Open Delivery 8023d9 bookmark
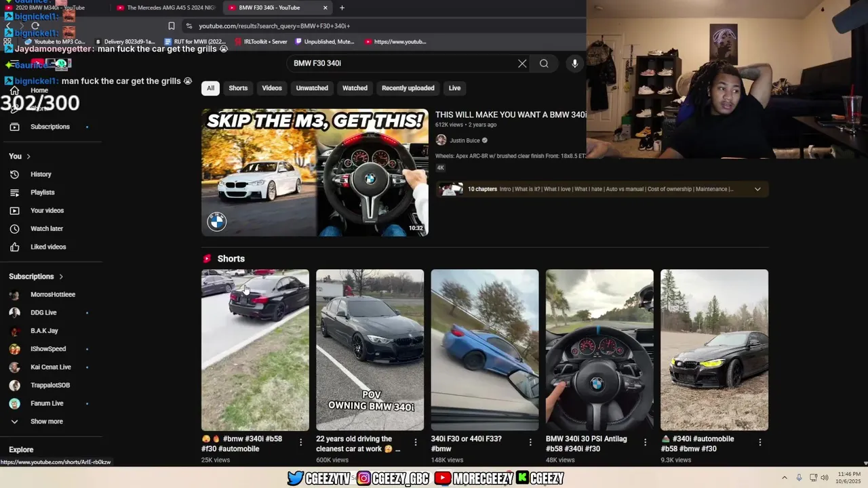 (124, 41)
